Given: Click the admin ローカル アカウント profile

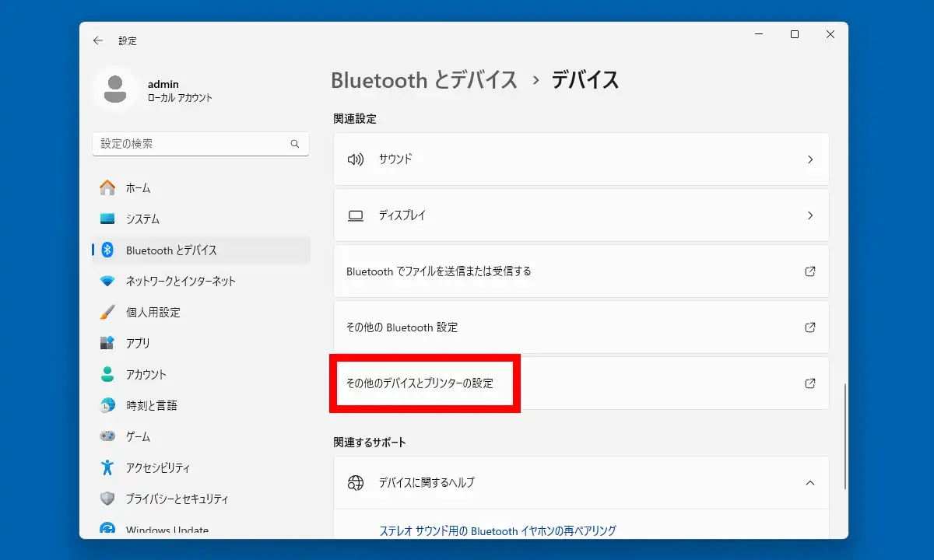Looking at the screenshot, I should 154,90.
